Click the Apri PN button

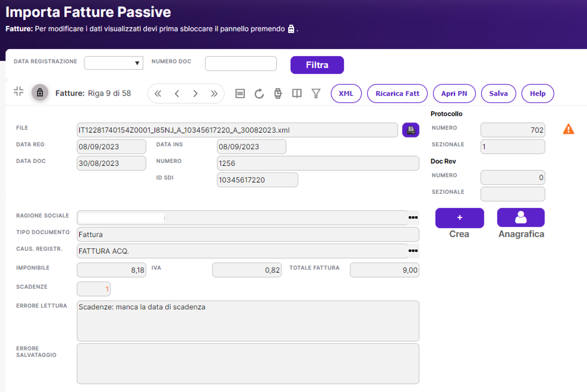pyautogui.click(x=454, y=94)
